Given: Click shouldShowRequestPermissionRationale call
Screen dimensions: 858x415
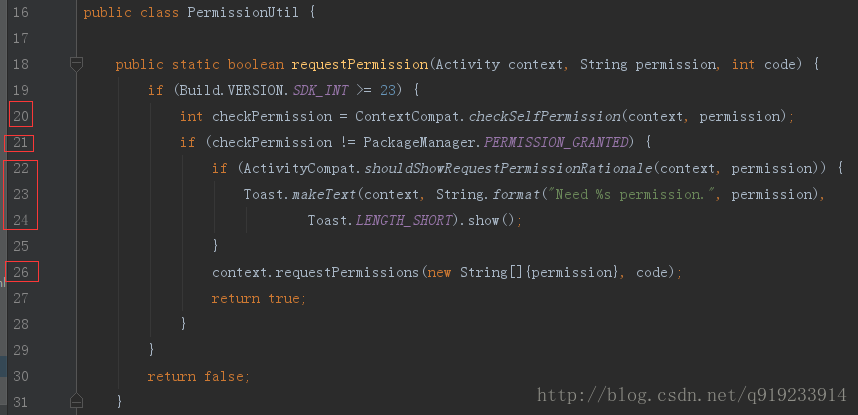Looking at the screenshot, I should [508, 169].
